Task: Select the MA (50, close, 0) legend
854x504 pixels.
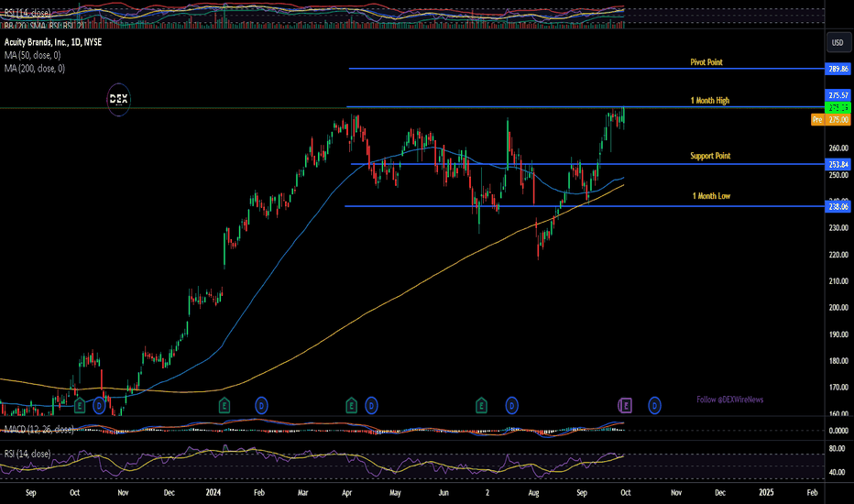Action: pos(33,55)
